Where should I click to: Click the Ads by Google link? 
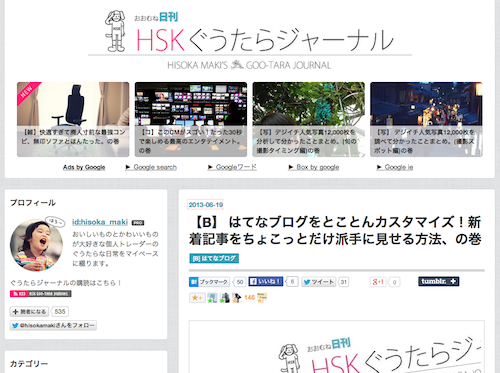pyautogui.click(x=84, y=167)
